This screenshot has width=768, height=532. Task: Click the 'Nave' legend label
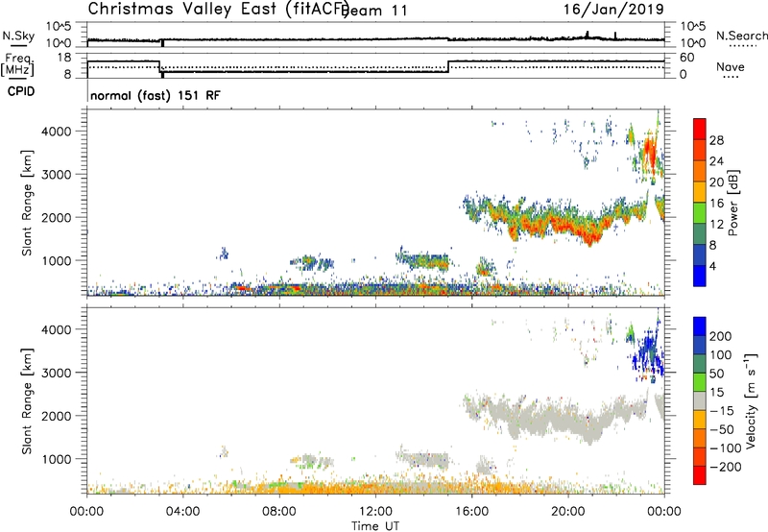tap(731, 67)
